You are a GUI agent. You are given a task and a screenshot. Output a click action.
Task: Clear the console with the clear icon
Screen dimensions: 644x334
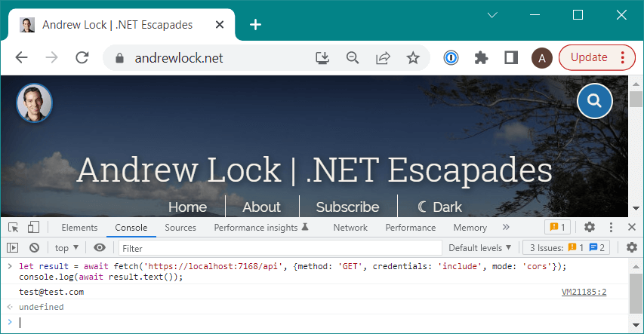coord(35,248)
